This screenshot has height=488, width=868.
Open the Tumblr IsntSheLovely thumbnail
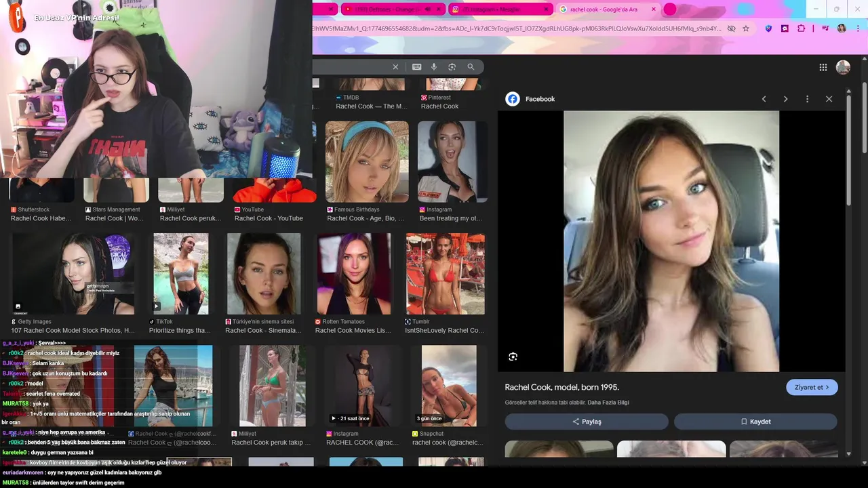[x=446, y=274]
